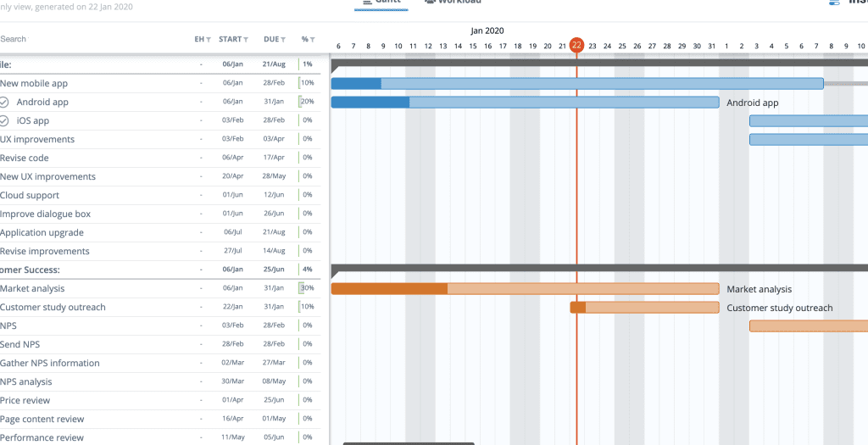This screenshot has width=868, height=445.
Task: Switch to the Gantt tab
Action: tap(381, 3)
